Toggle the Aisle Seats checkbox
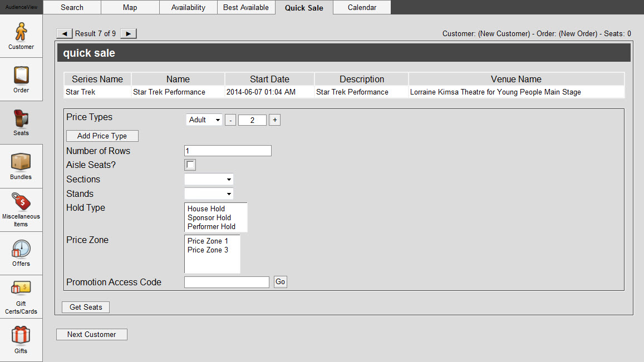The image size is (644, 362). click(x=190, y=165)
